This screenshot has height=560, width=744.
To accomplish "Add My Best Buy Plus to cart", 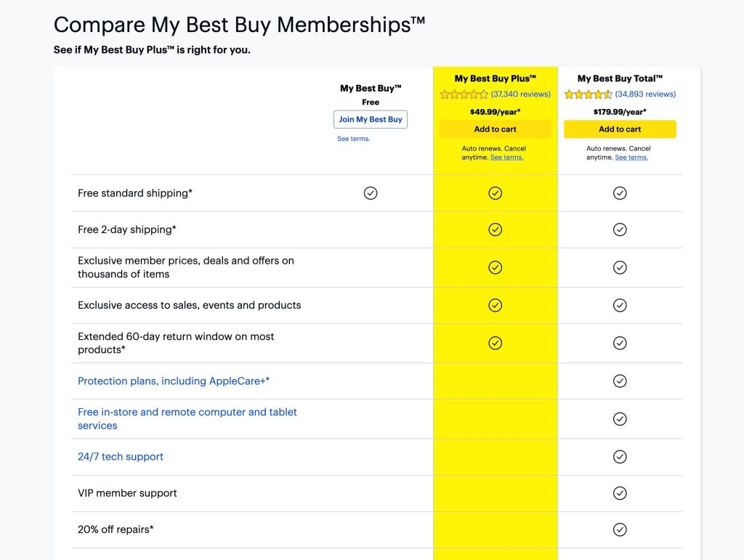I will pyautogui.click(x=495, y=129).
